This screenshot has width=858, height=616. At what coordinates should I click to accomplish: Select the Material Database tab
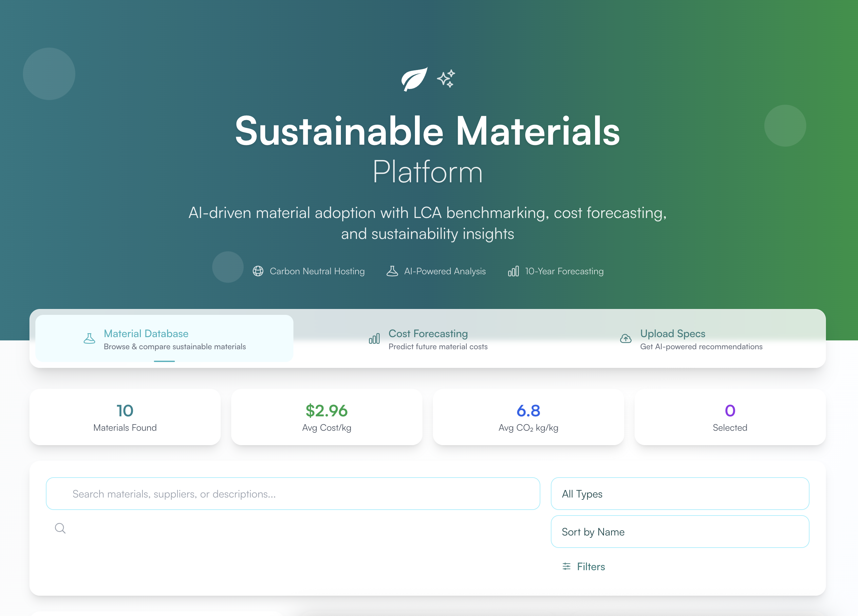coord(164,339)
